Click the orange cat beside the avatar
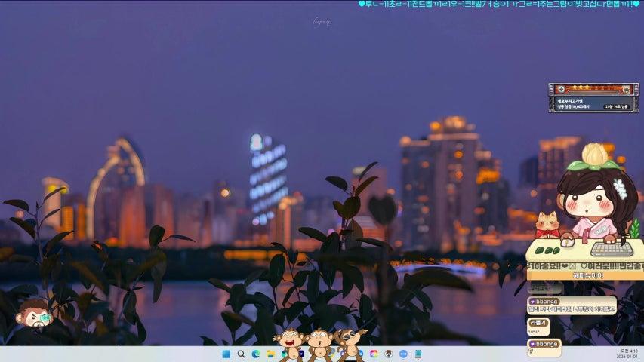Image resolution: width=644 pixels, height=362 pixels. pos(547,225)
